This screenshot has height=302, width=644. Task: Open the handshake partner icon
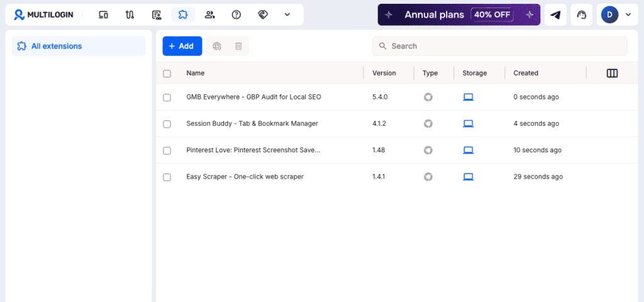point(263,15)
